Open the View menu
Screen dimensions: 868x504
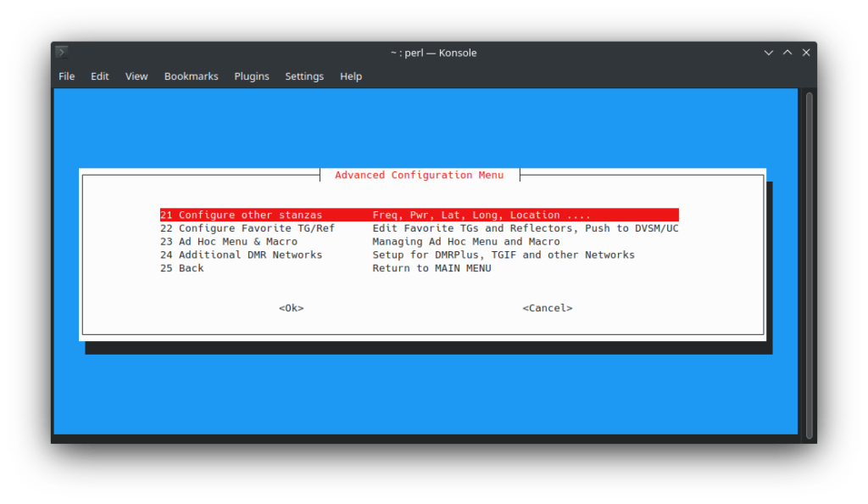pos(136,76)
